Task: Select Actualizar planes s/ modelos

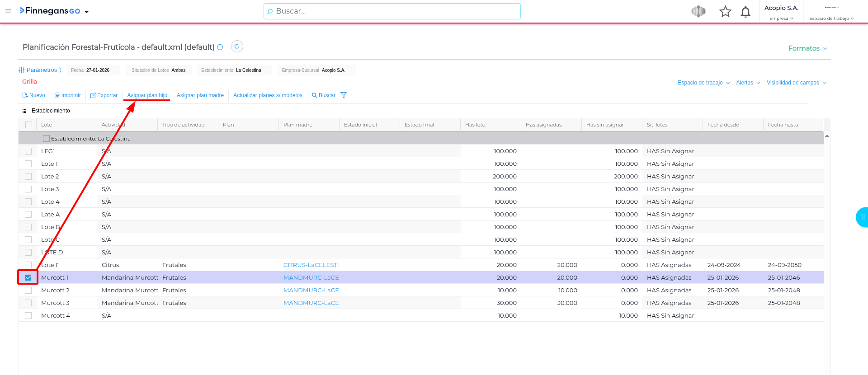Action: click(x=268, y=95)
